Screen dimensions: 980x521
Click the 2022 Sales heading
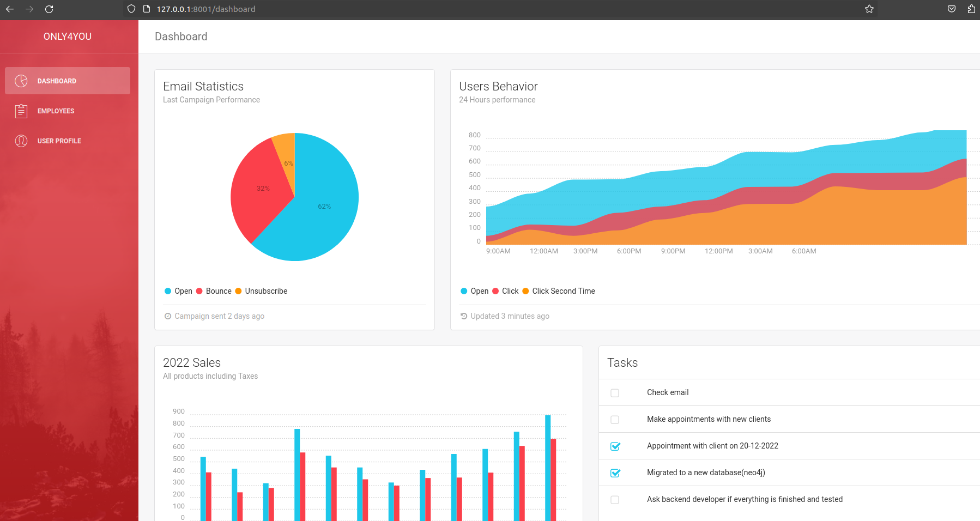pyautogui.click(x=192, y=362)
